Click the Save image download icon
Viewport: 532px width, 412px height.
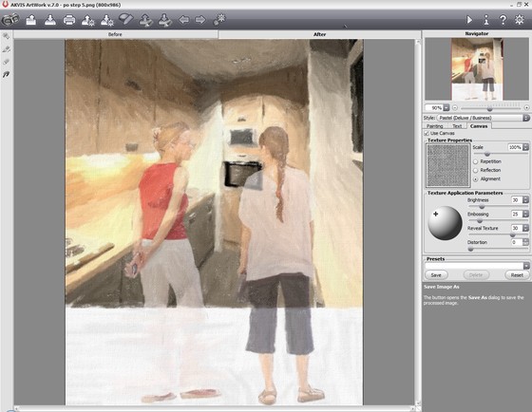(50, 20)
